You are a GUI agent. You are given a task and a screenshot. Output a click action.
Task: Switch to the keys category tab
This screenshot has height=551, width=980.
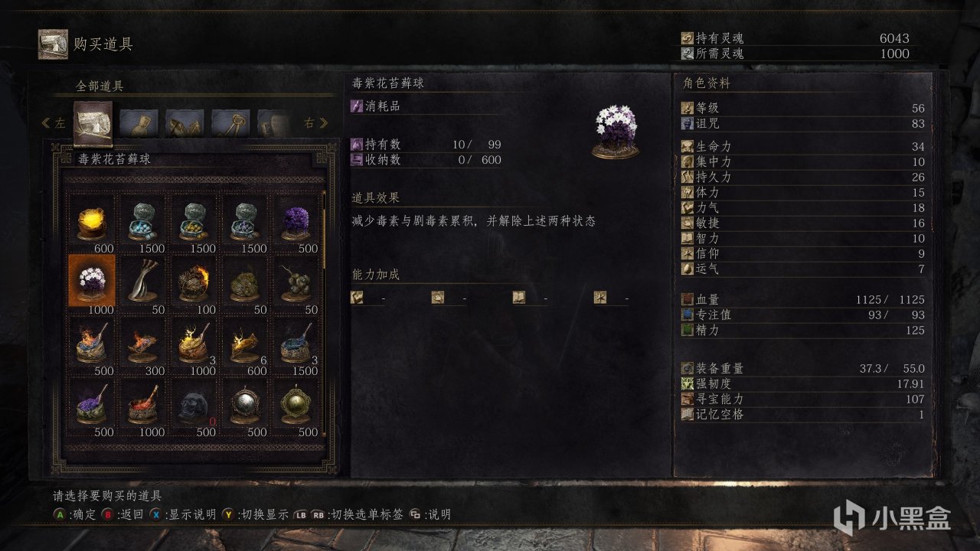click(230, 122)
